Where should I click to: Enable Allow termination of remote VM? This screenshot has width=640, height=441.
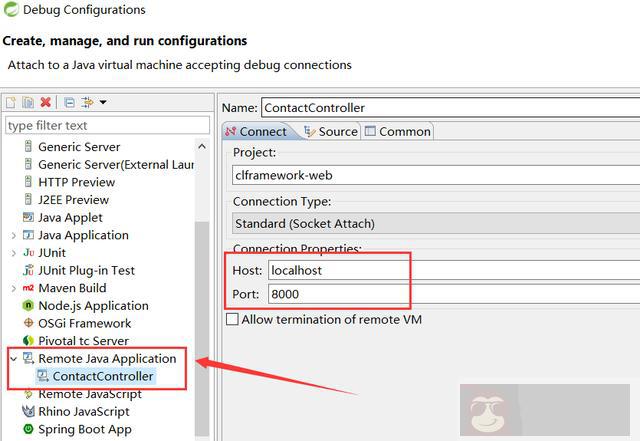[233, 319]
